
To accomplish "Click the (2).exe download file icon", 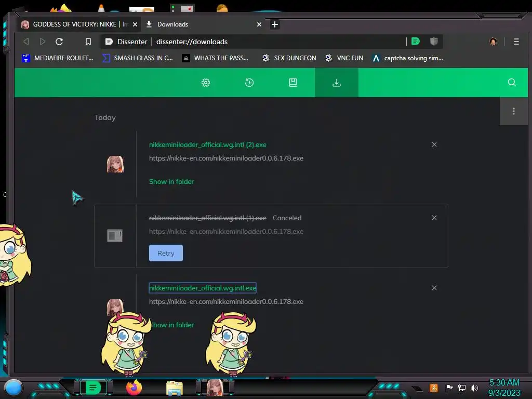I will [115, 164].
